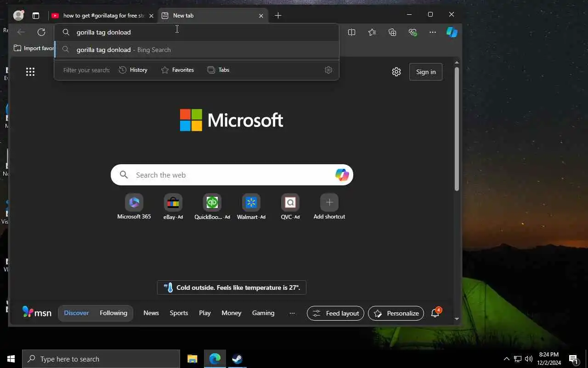Open the News feed category
Viewport: 588px width, 368px height.
tap(151, 313)
